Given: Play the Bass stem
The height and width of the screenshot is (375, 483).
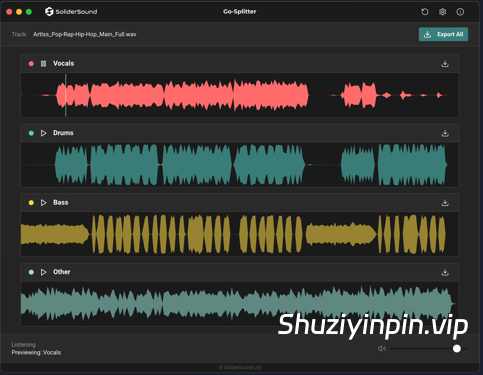Looking at the screenshot, I should click(x=43, y=203).
